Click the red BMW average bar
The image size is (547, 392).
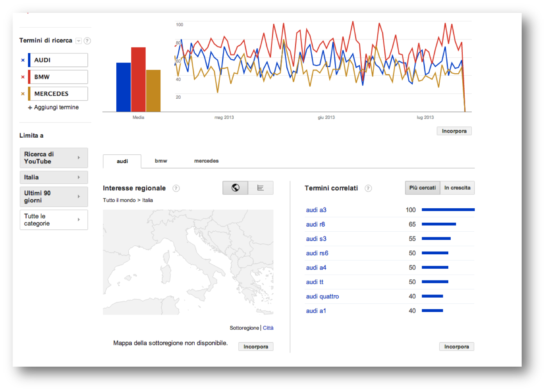click(138, 80)
